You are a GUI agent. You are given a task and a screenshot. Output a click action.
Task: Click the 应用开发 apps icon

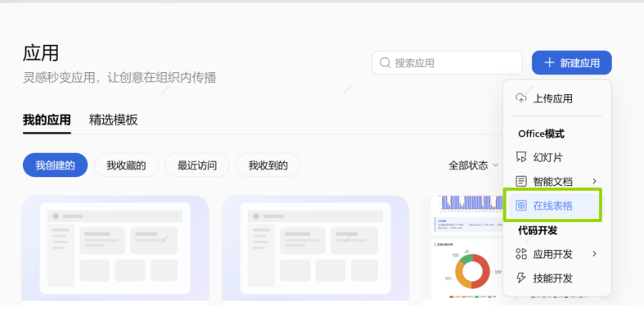520,254
